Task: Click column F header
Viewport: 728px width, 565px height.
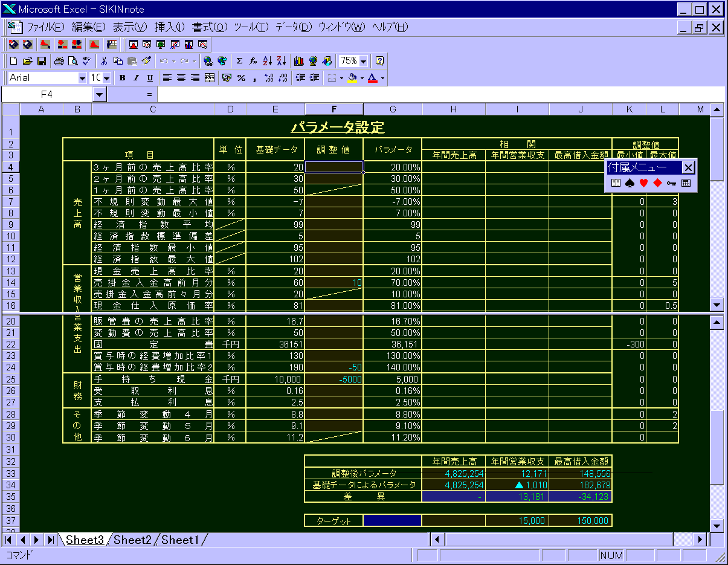Action: (x=334, y=109)
